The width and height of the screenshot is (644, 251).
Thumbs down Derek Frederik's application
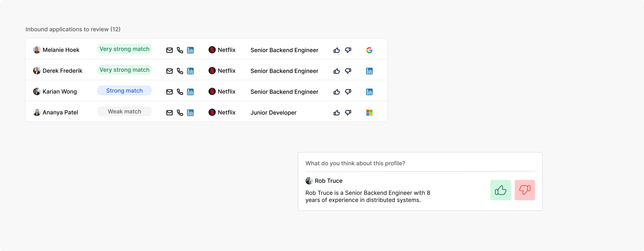tap(349, 71)
